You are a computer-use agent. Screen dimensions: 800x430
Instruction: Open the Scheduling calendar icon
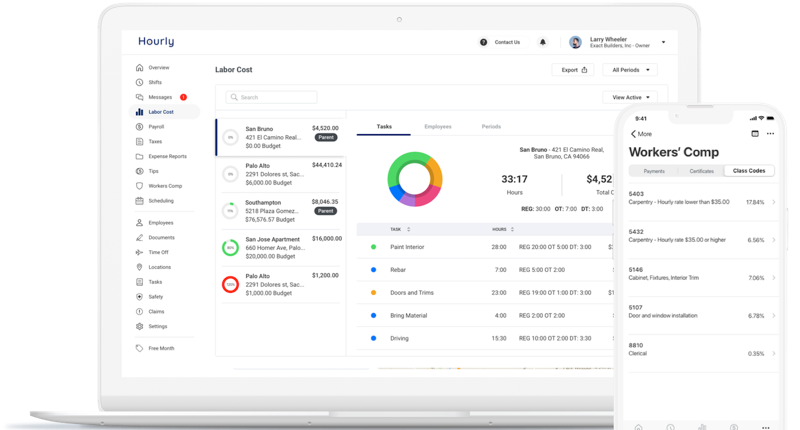(139, 200)
